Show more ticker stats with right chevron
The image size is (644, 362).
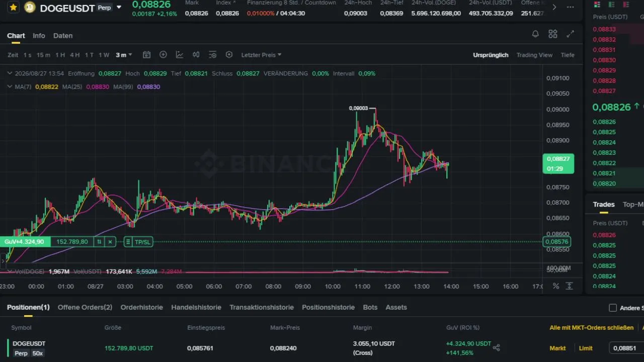point(554,7)
